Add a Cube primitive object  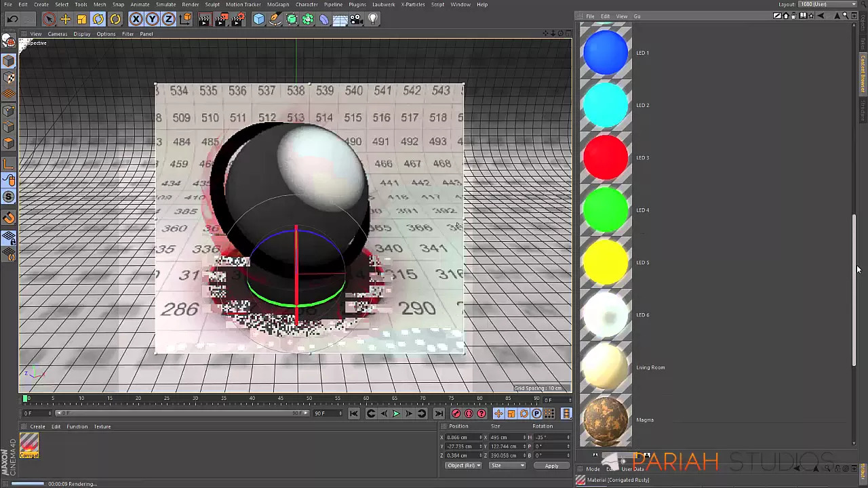click(258, 20)
